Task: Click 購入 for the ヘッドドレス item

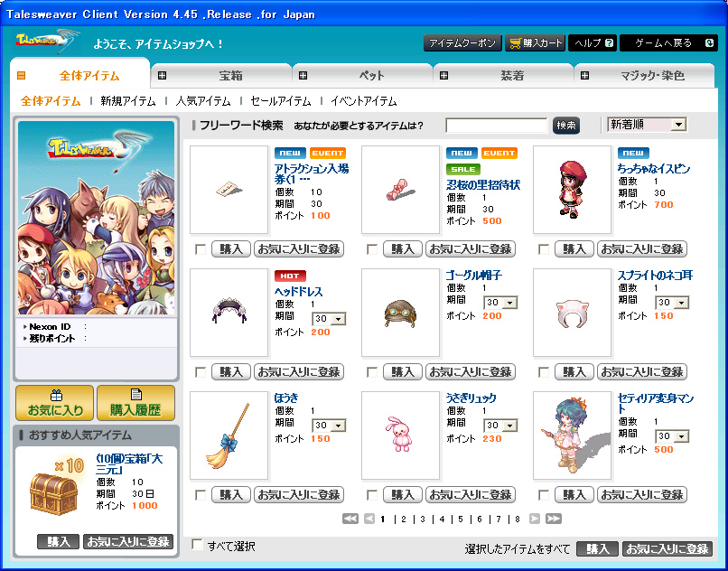Action: click(231, 372)
